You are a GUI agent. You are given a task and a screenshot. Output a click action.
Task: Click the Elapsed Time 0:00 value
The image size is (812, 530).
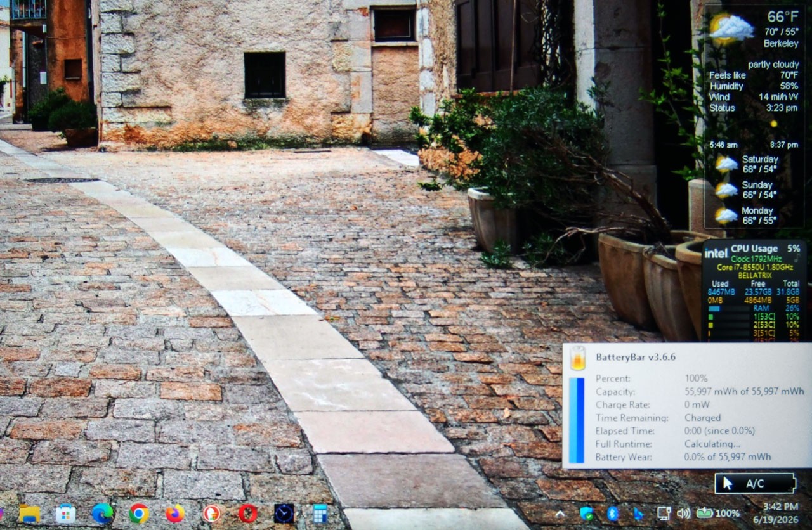pyautogui.click(x=719, y=430)
